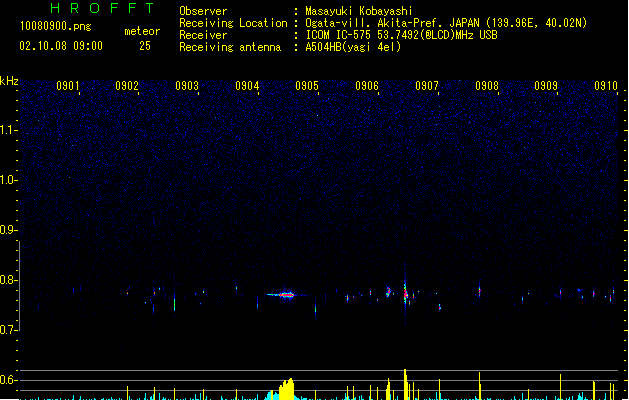Click the 0908 time marker
This screenshot has height=400, width=629.
point(487,86)
